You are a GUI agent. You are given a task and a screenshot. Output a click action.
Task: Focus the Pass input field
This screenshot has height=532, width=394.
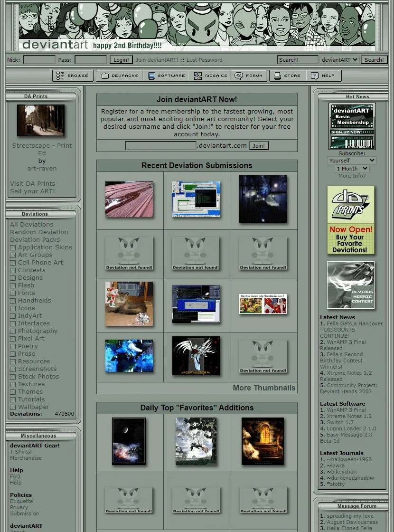click(x=91, y=60)
